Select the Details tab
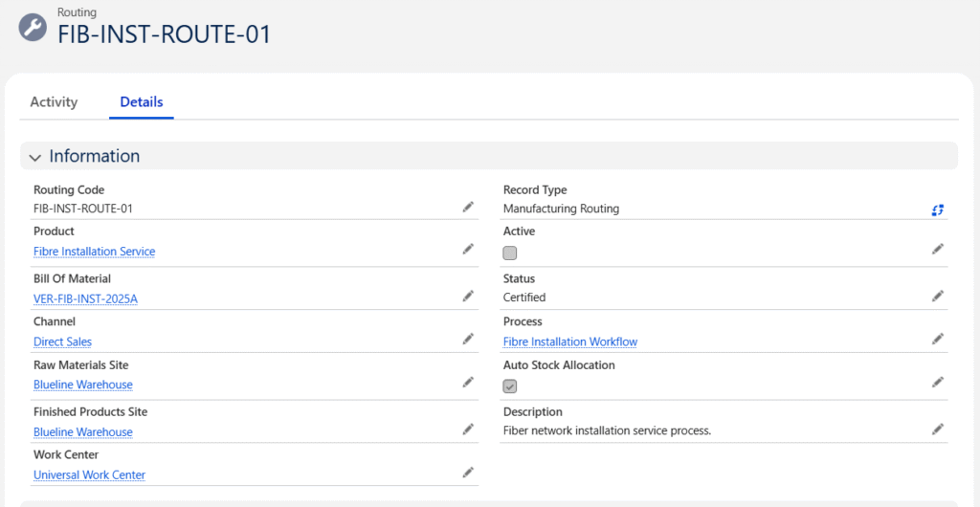Image resolution: width=980 pixels, height=507 pixels. click(x=142, y=102)
